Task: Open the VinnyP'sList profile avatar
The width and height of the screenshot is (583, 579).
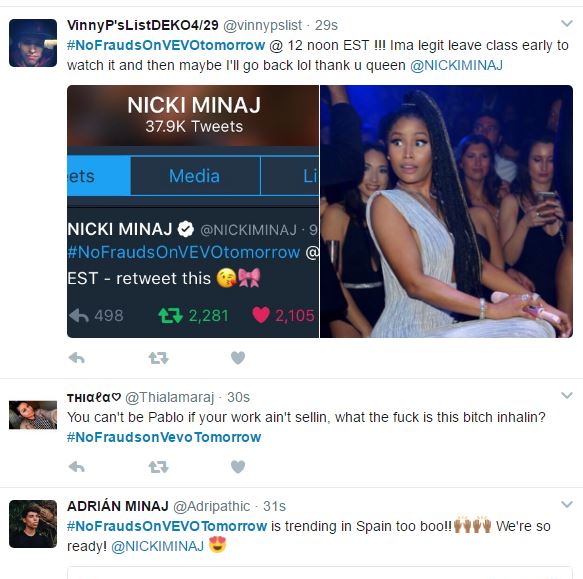Action: pyautogui.click(x=33, y=43)
